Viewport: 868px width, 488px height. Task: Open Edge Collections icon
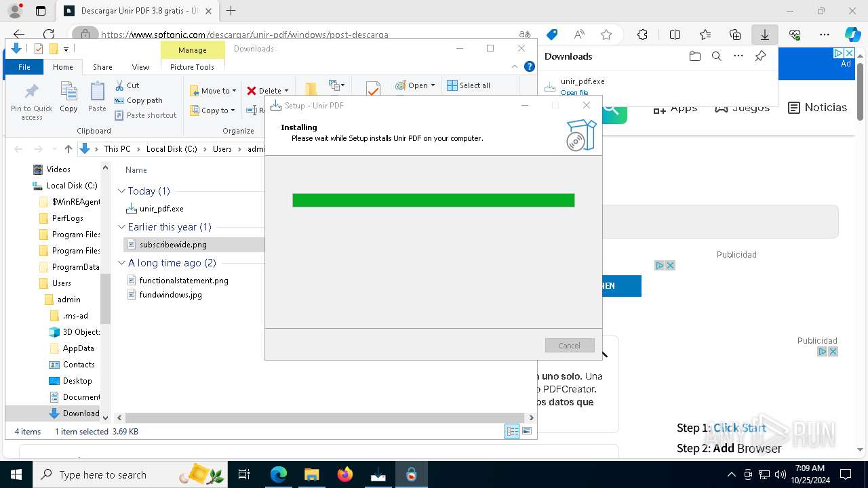click(x=735, y=35)
